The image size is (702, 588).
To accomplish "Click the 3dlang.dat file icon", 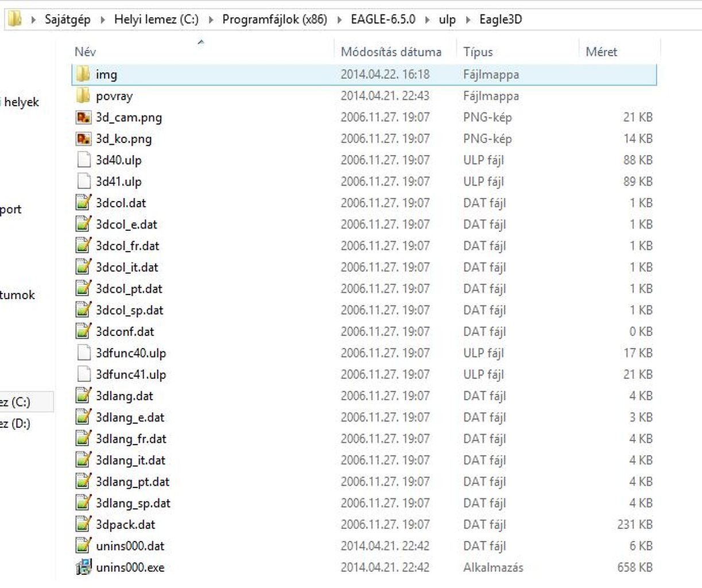I will tap(84, 396).
